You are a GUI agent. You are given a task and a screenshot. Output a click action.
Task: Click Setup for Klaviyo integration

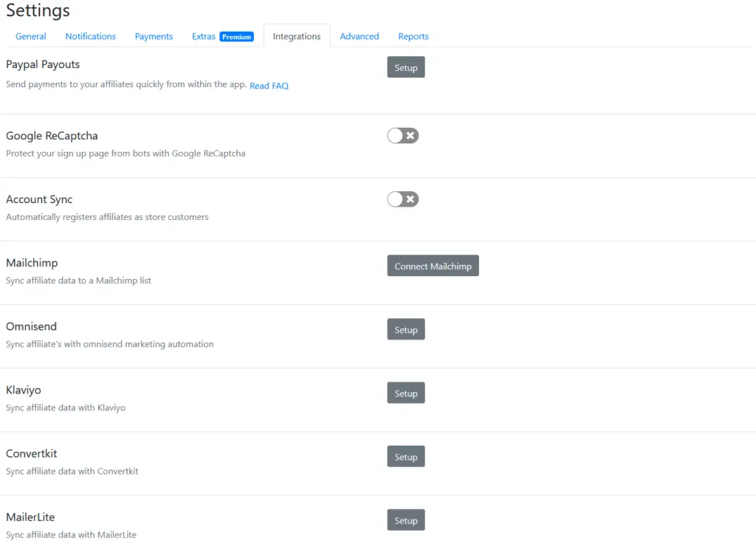(406, 393)
